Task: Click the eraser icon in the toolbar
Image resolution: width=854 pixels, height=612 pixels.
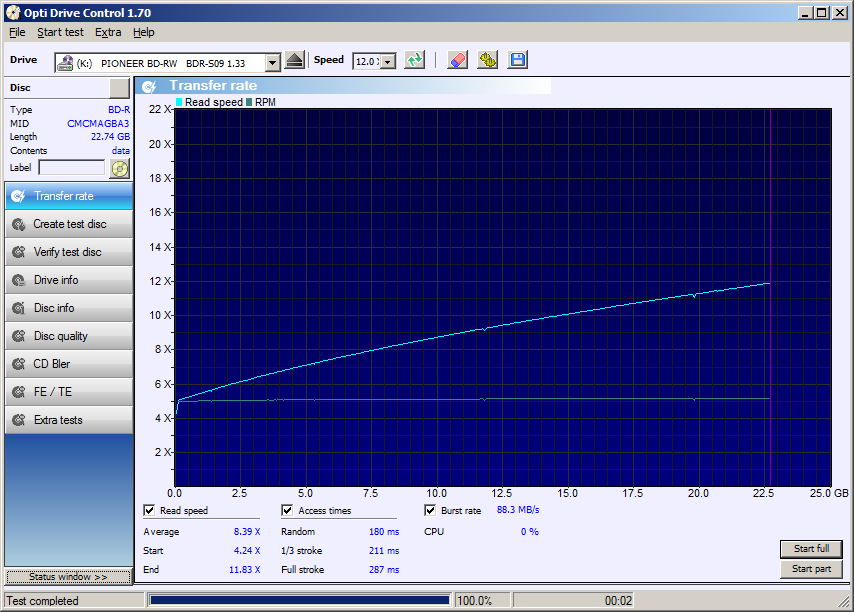Action: (458, 60)
